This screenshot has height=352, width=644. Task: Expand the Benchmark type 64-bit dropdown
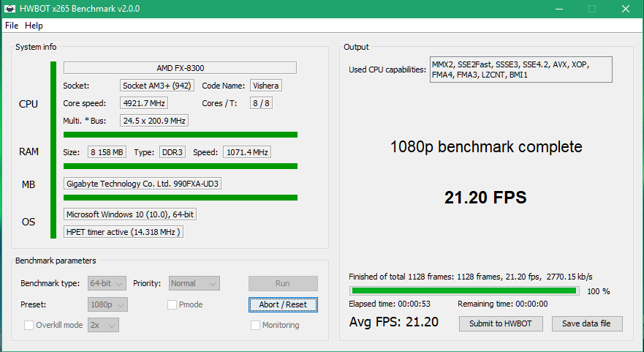107,283
